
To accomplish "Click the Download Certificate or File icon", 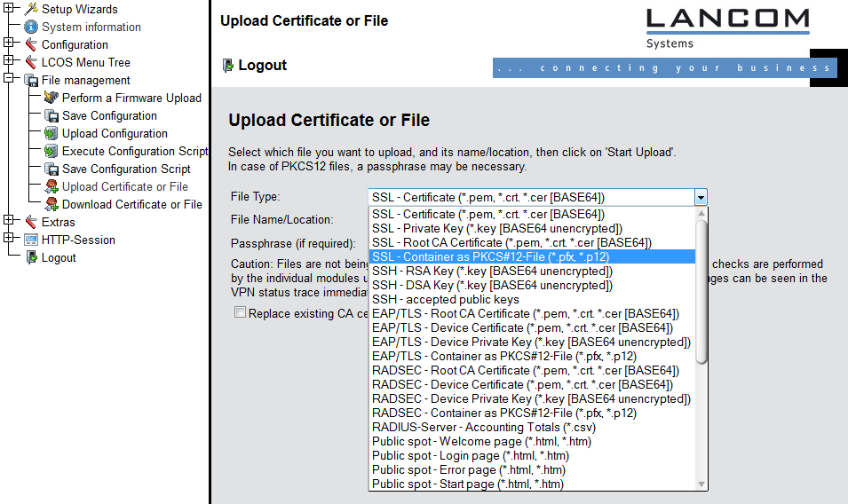I will [51, 204].
